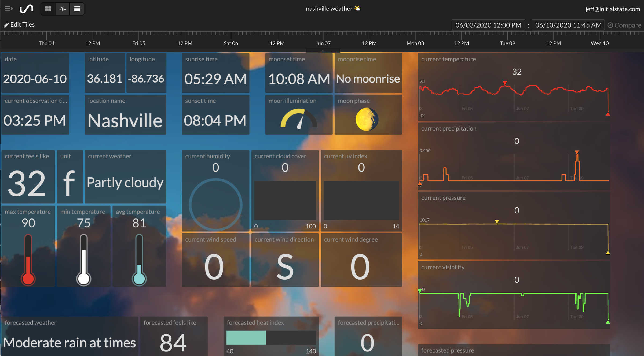Click the moon illumination gauge

299,119
